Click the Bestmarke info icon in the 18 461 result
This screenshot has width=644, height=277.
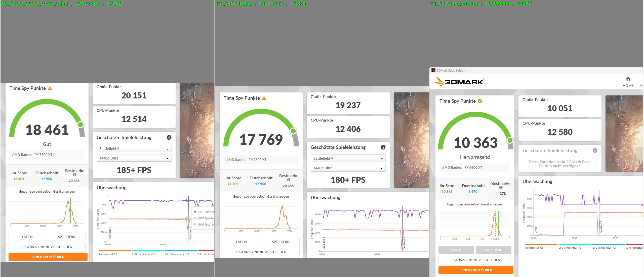(x=75, y=175)
